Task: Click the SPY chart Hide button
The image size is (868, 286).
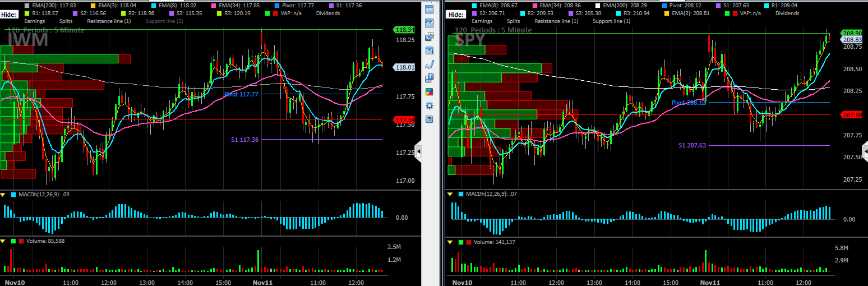Action: 457,13
